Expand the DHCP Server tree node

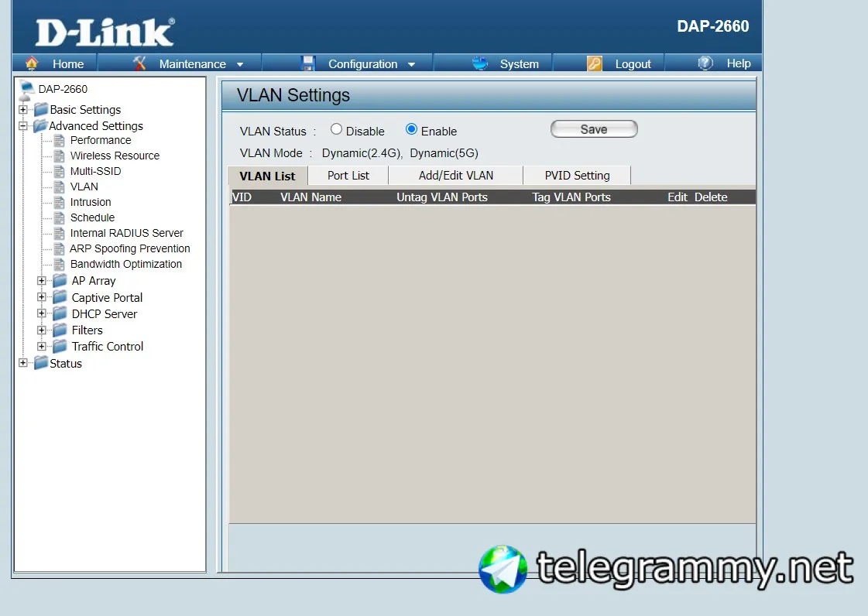[42, 313]
